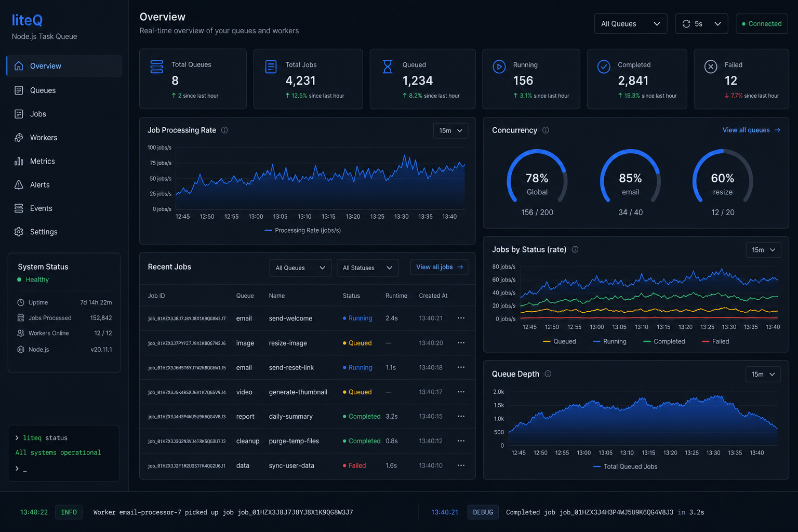Image resolution: width=798 pixels, height=532 pixels.
Task: Open the 5s refresh interval dropdown
Action: tap(701, 24)
